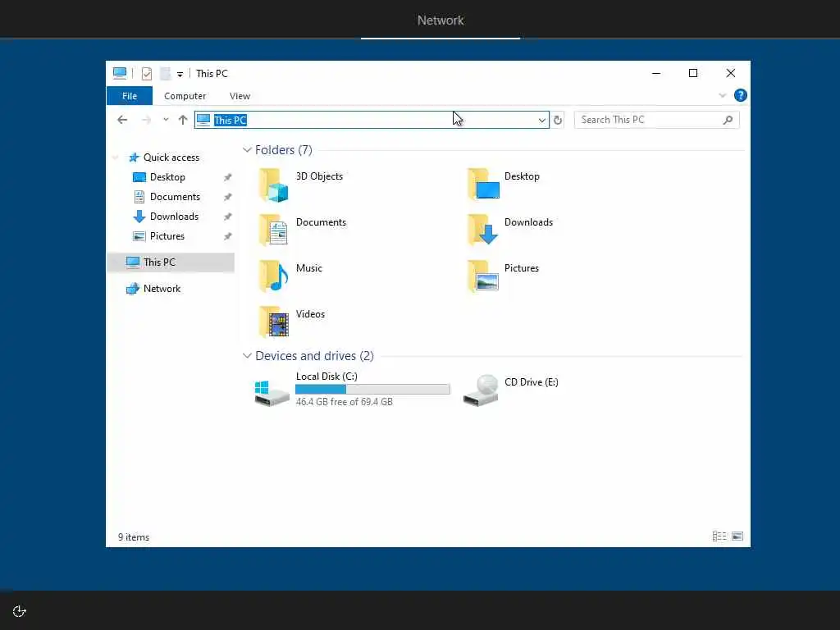
Task: Open the recent locations dropdown
Action: 166,120
